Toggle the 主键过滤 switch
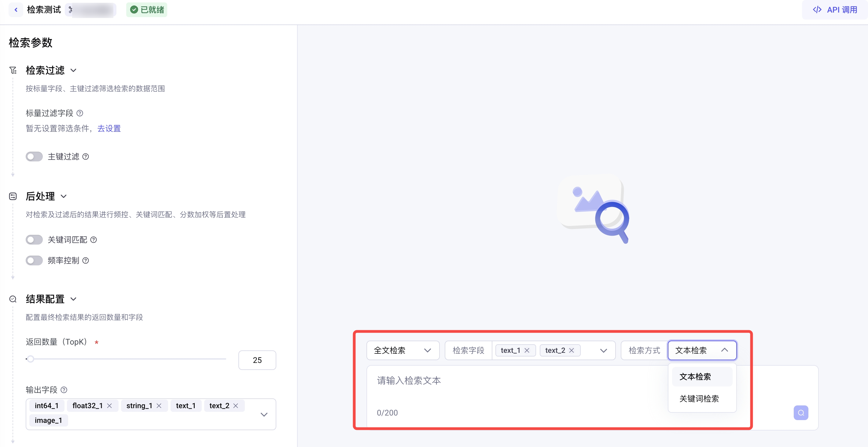The image size is (868, 447). (x=34, y=157)
